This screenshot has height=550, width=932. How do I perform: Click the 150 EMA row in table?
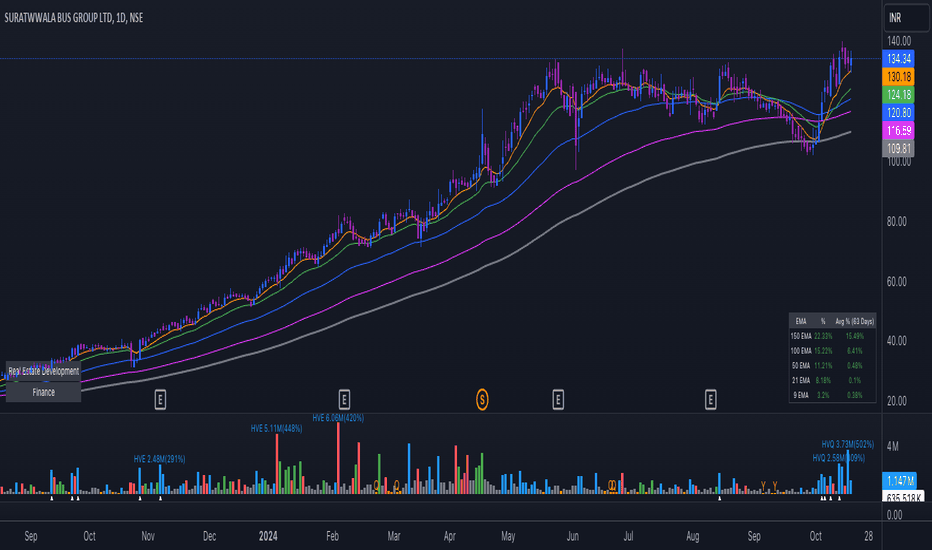coord(832,336)
